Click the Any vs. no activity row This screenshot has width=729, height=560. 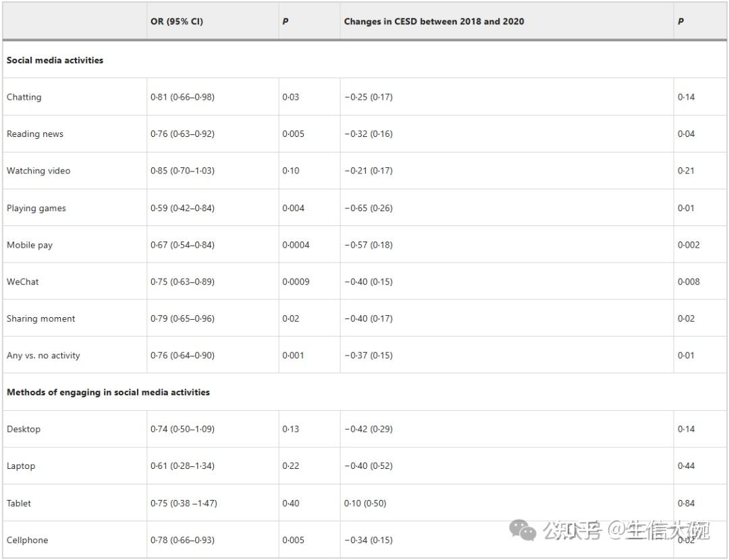pyautogui.click(x=364, y=355)
